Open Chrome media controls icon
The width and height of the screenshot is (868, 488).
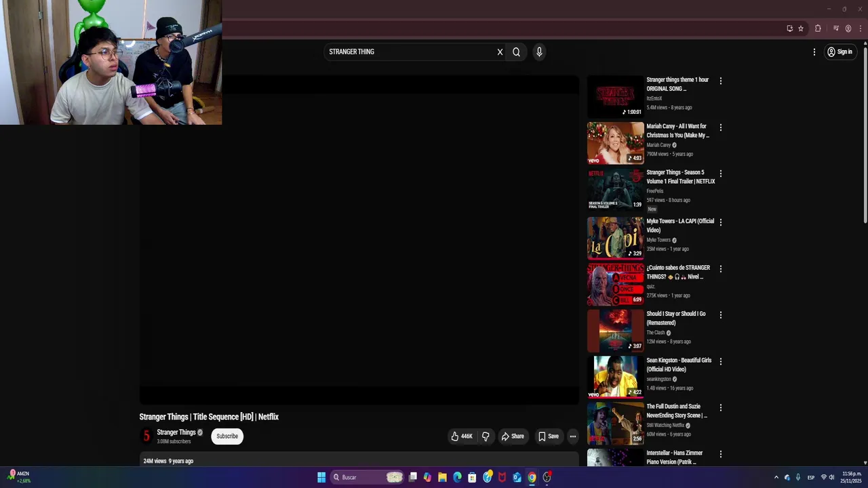click(x=836, y=28)
